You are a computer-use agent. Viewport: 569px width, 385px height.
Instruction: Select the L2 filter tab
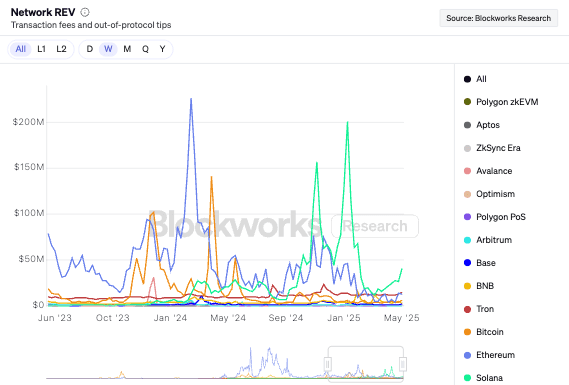pos(61,49)
